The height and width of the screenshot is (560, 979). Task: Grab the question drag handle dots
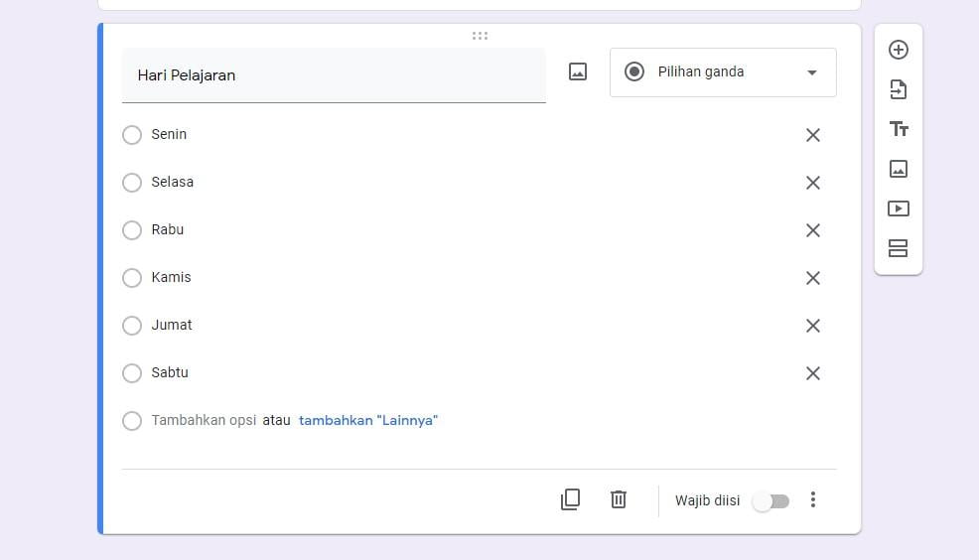pyautogui.click(x=480, y=36)
